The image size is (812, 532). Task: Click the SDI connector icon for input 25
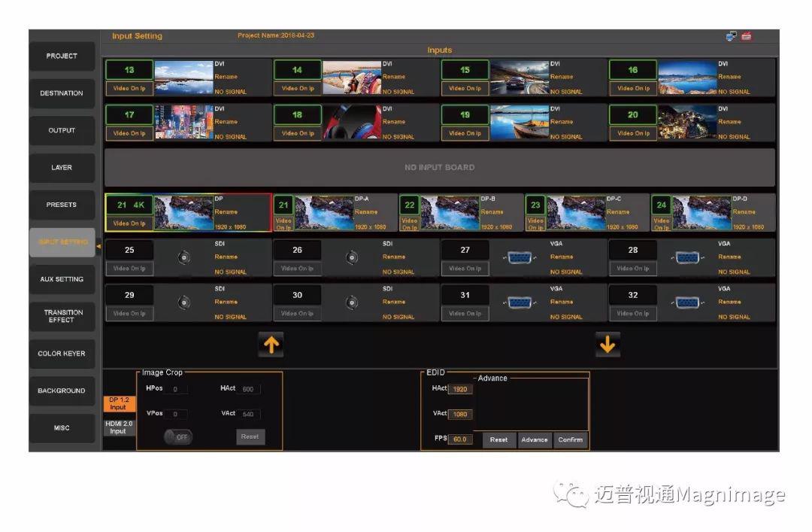click(183, 257)
